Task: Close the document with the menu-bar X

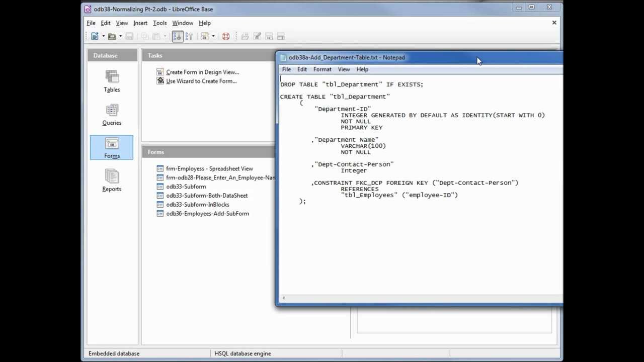Action: tap(554, 23)
